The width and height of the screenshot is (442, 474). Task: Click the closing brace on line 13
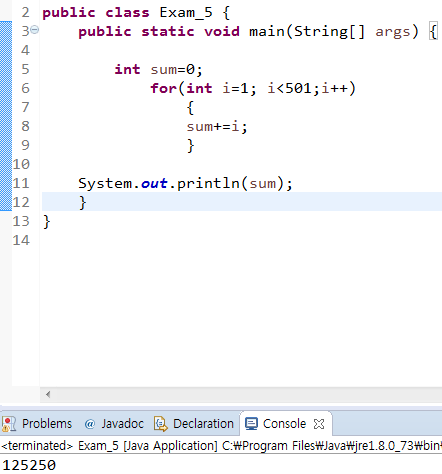tap(47, 221)
